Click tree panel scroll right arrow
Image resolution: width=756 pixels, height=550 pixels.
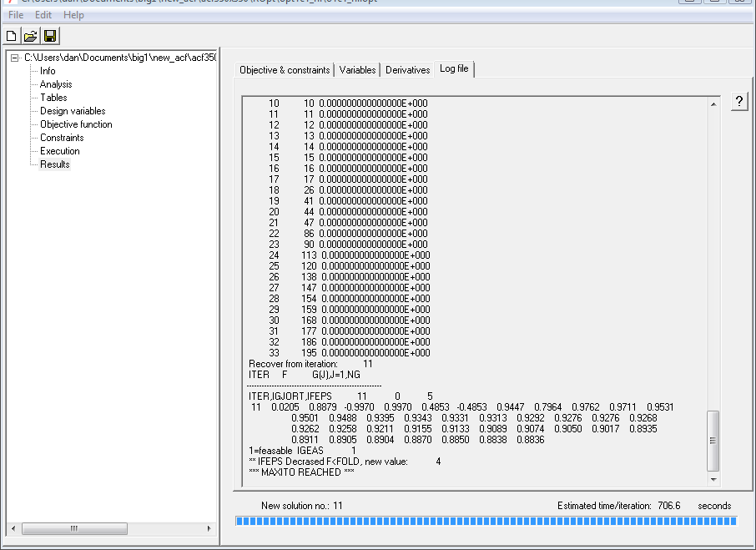click(209, 528)
